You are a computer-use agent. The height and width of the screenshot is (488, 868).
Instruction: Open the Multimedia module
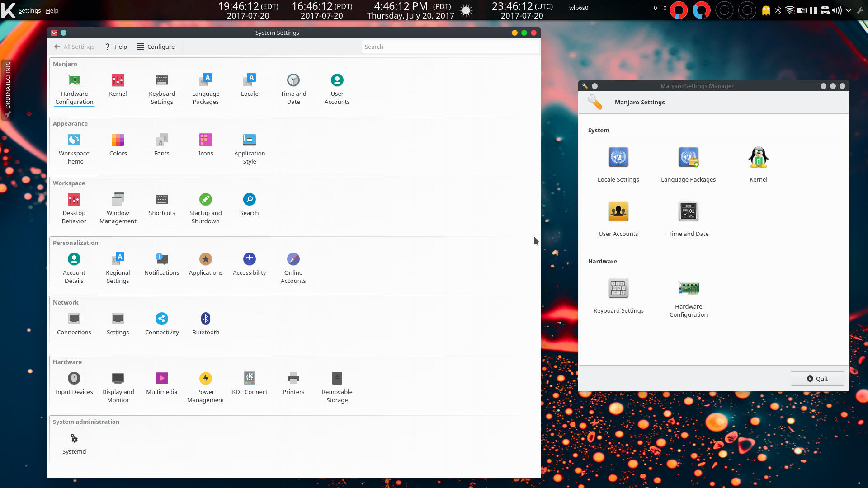tap(162, 384)
